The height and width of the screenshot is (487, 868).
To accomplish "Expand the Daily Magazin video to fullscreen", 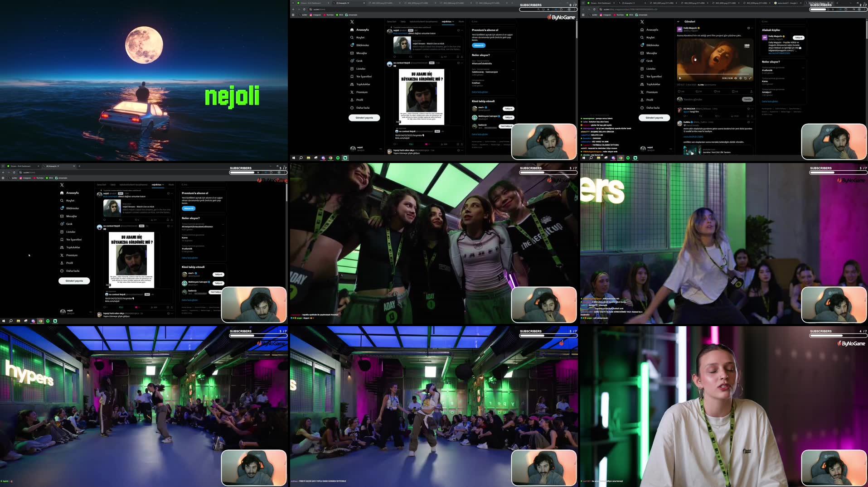I will point(750,78).
